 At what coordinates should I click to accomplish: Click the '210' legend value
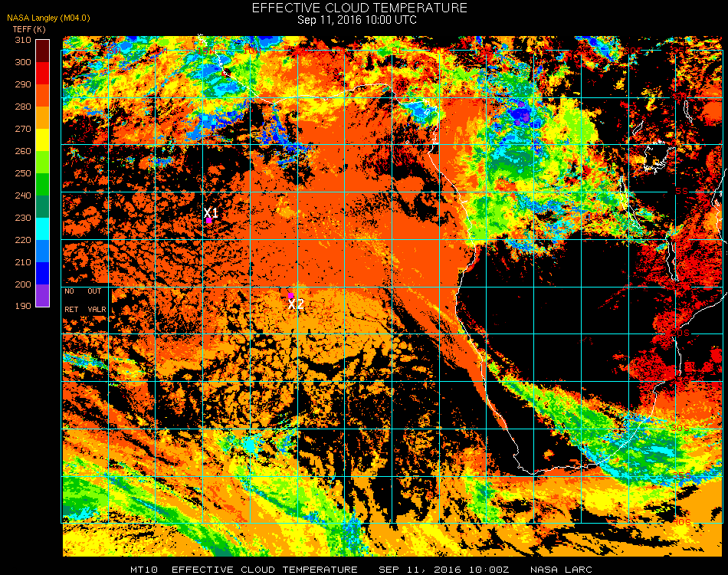point(23,262)
